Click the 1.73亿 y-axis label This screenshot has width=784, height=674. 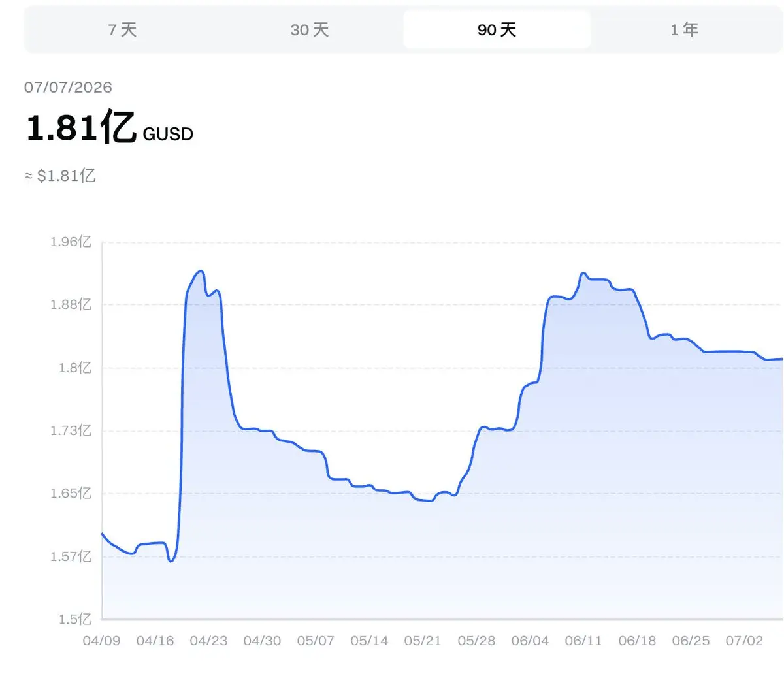click(x=71, y=430)
